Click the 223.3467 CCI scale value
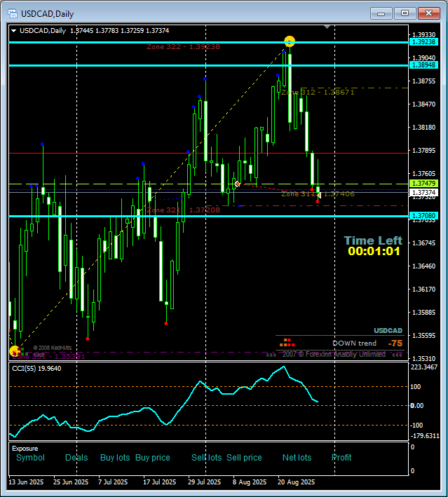This screenshot has height=497, width=448. coord(424,367)
